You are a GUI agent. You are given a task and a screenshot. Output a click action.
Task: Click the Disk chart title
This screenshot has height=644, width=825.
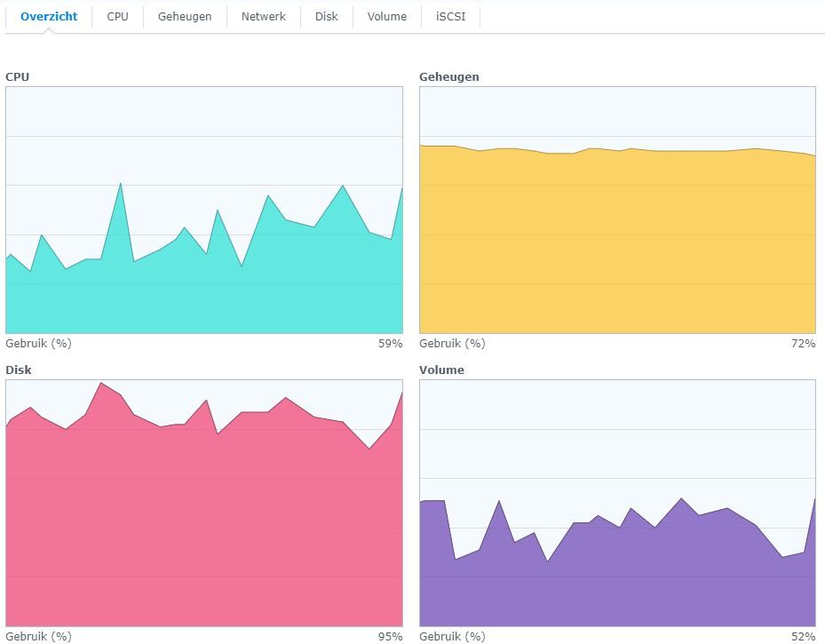[x=18, y=370]
